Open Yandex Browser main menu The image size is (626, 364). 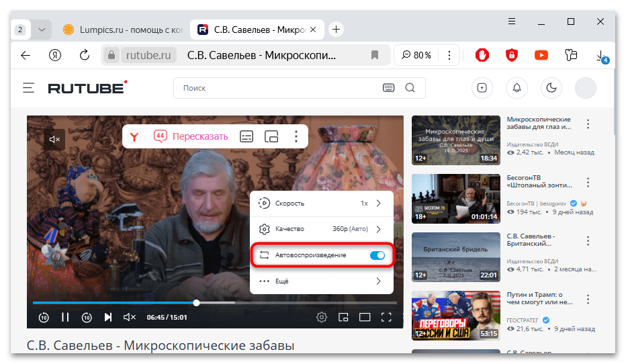click(511, 21)
